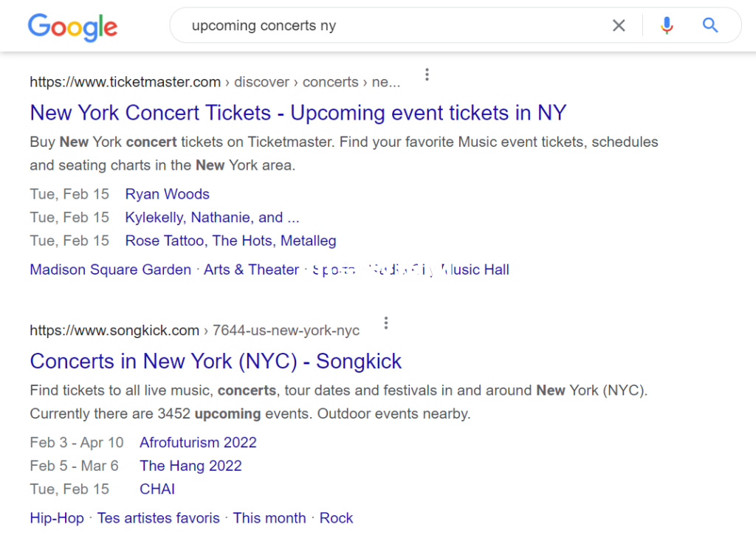The image size is (756, 547).
Task: Click the ticketmaster.com URL breadcrumb
Action: (x=215, y=82)
